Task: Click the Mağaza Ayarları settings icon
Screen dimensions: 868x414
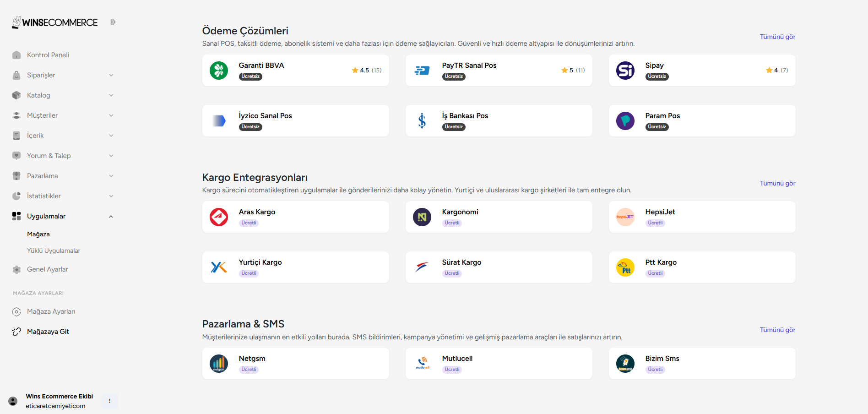Action: tap(16, 311)
